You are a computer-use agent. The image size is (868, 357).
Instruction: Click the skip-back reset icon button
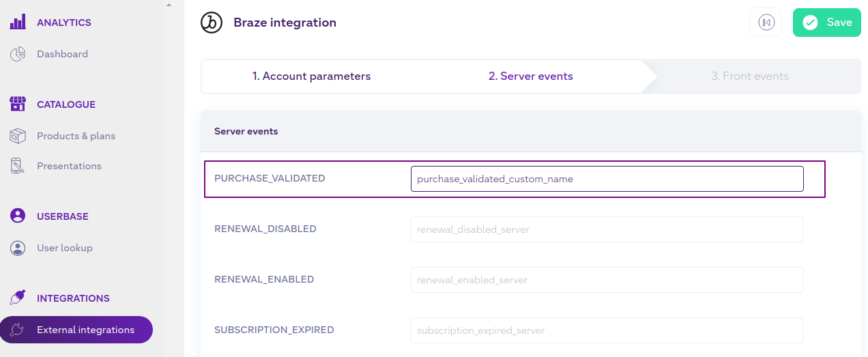pos(766,23)
